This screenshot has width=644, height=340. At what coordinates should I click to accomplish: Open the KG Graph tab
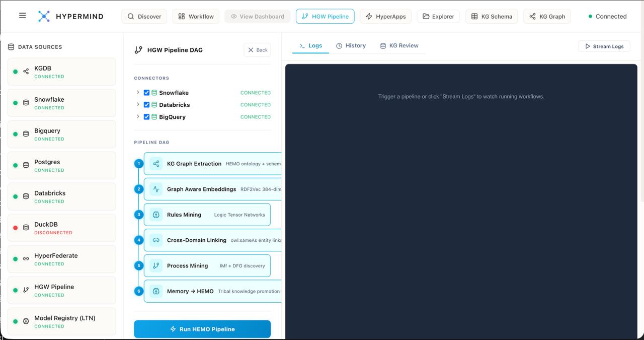point(547,16)
